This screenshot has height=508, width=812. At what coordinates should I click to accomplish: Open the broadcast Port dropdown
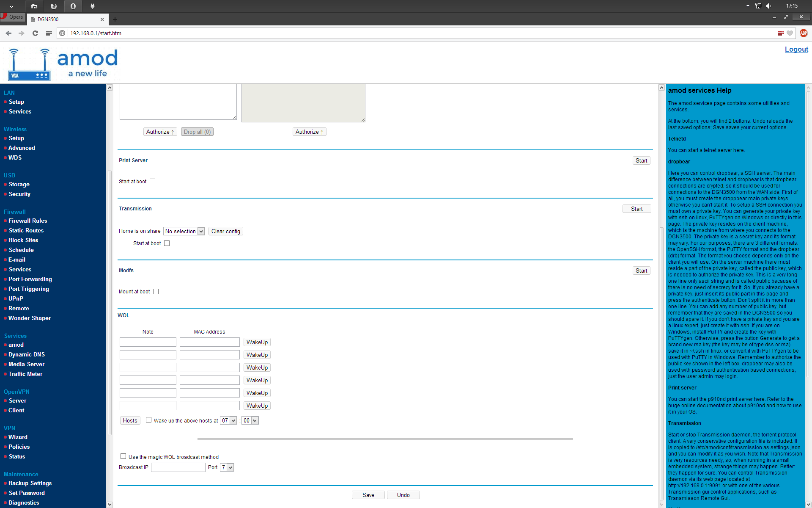tap(227, 467)
